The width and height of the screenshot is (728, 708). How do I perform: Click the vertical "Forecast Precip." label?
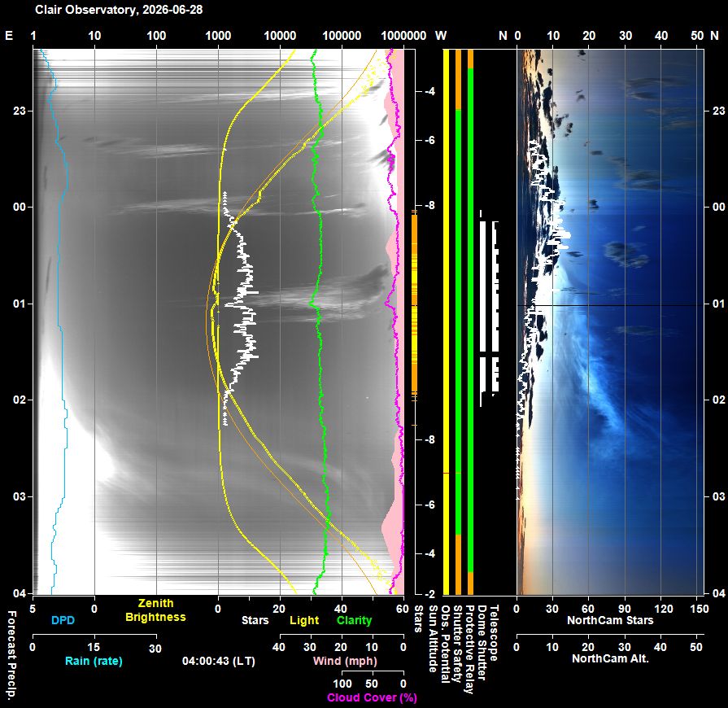coord(12,654)
